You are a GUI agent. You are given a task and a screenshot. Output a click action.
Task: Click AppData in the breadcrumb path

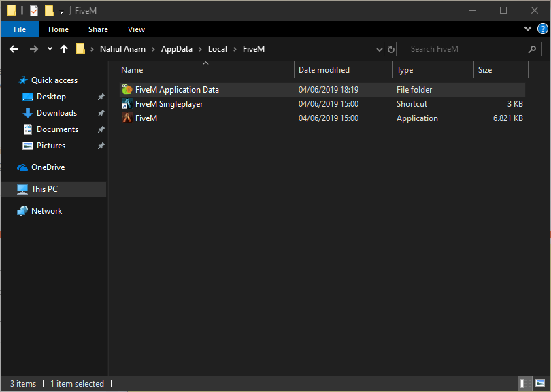click(x=176, y=49)
